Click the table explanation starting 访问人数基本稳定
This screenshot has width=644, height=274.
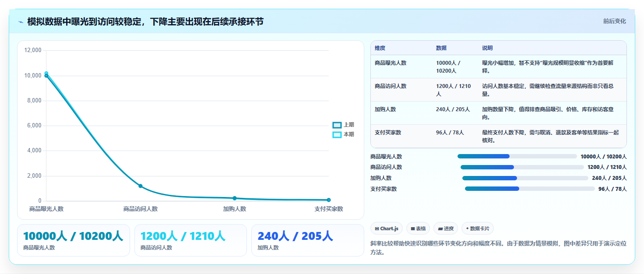click(548, 90)
